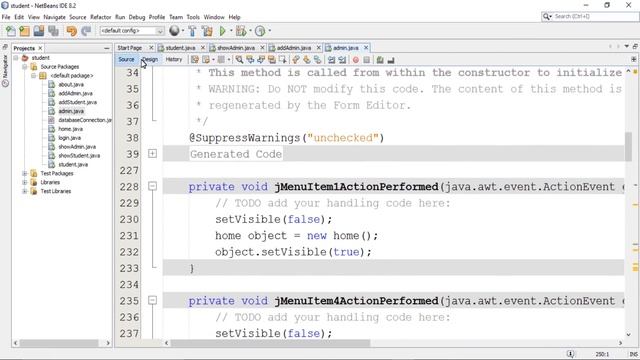Minimize the Projects panel

click(x=107, y=48)
